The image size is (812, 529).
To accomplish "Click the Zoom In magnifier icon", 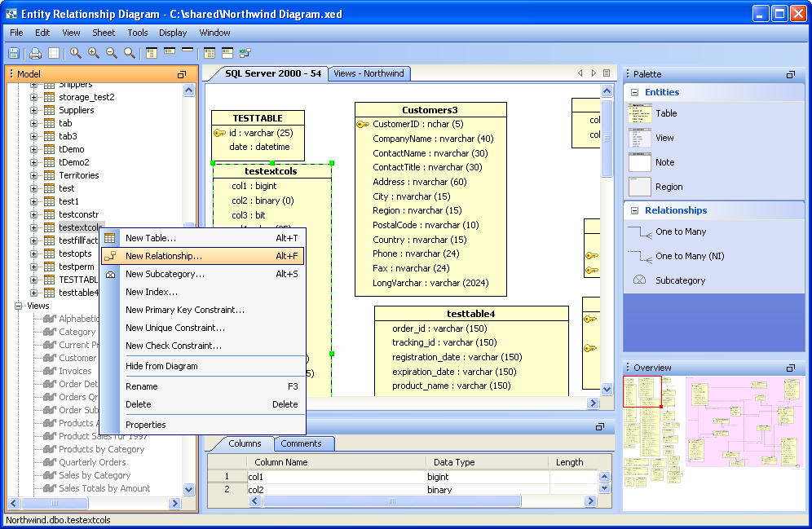I will [x=94, y=53].
